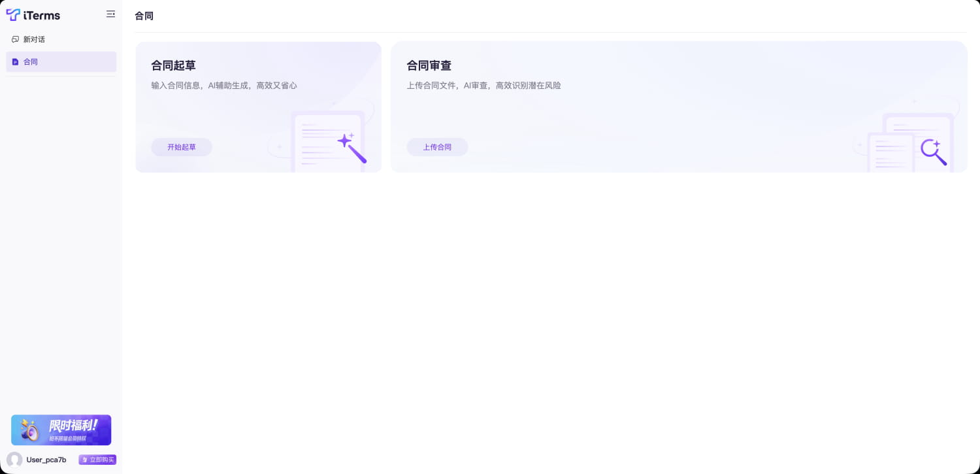Image resolution: width=980 pixels, height=474 pixels.
Task: Click the user avatar icon
Action: (x=14, y=460)
